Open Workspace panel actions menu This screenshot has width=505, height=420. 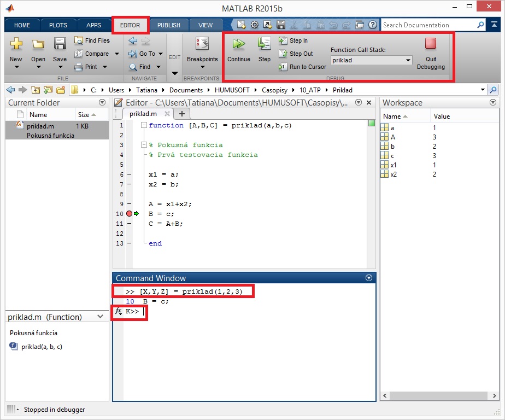[x=493, y=102]
